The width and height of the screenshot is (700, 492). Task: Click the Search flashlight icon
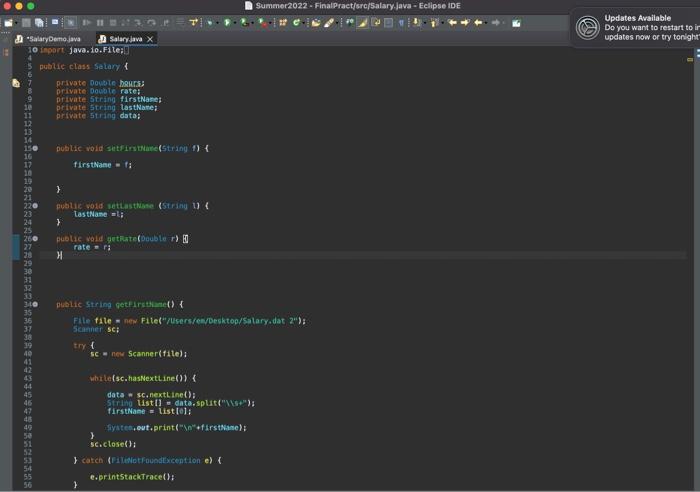[x=329, y=22]
